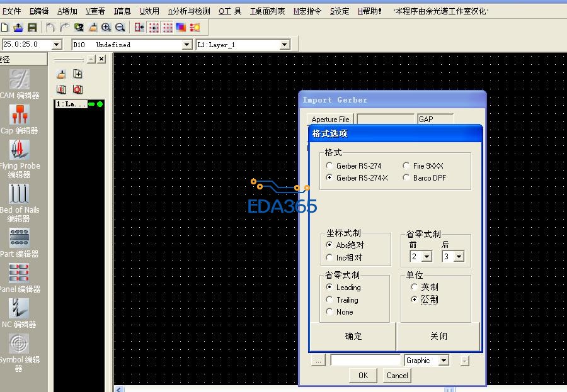This screenshot has width=567, height=392.
Task: Toggle the grid dots display icon
Action: [168, 28]
